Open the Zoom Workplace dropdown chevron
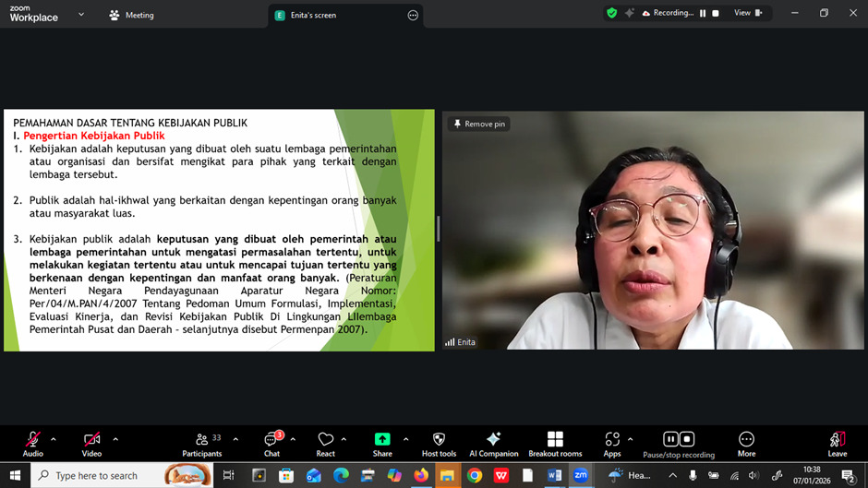 [81, 15]
